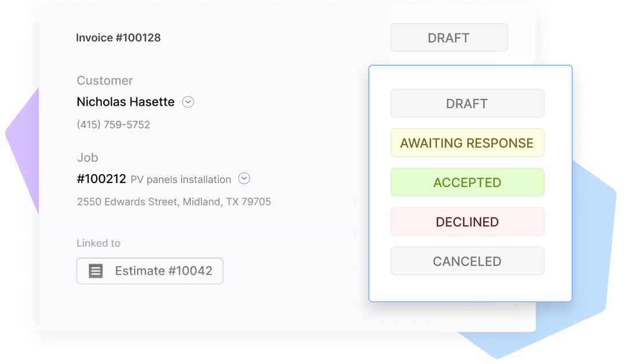Open job number #100212
Image resolution: width=636 pixels, height=364 pixels.
click(x=101, y=179)
